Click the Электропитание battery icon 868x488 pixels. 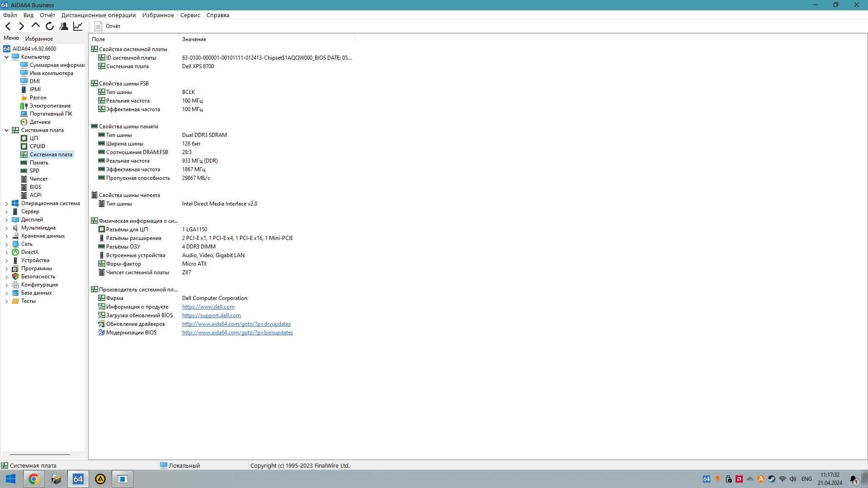click(x=24, y=106)
